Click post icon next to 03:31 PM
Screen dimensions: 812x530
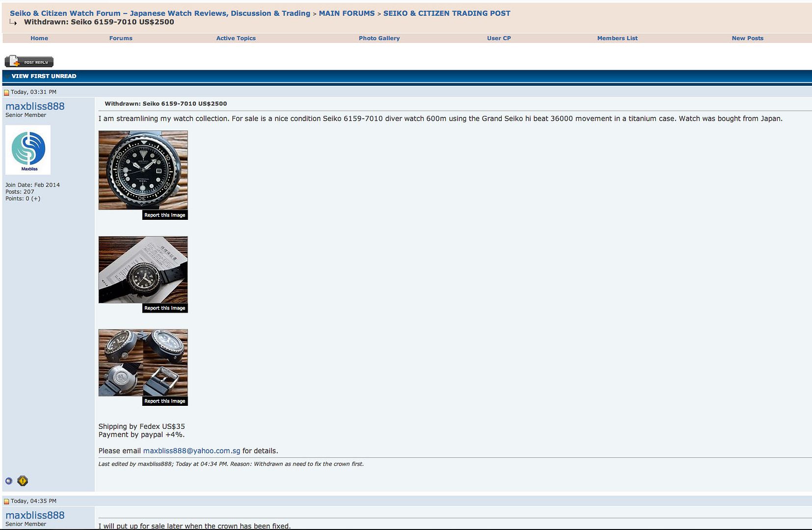[6, 92]
